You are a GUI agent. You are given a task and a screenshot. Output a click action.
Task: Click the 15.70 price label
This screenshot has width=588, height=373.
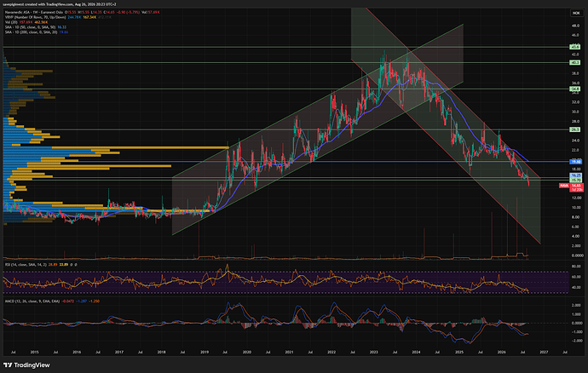pyautogui.click(x=575, y=181)
